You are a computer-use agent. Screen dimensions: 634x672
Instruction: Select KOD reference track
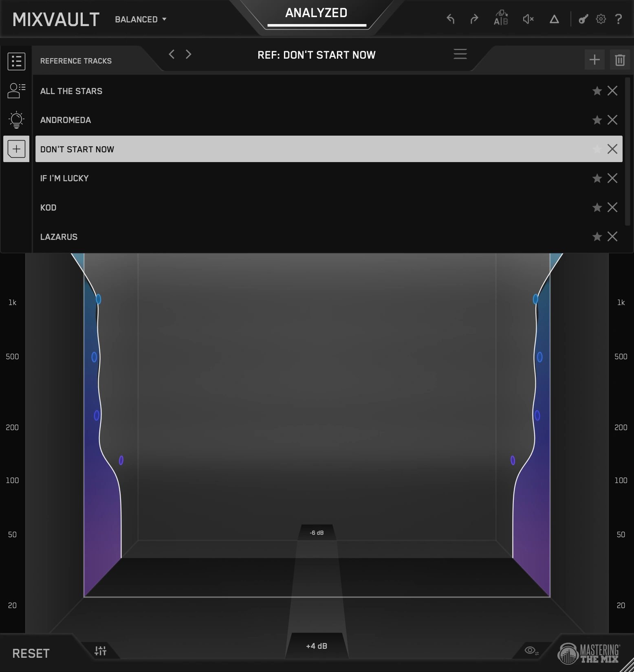329,208
